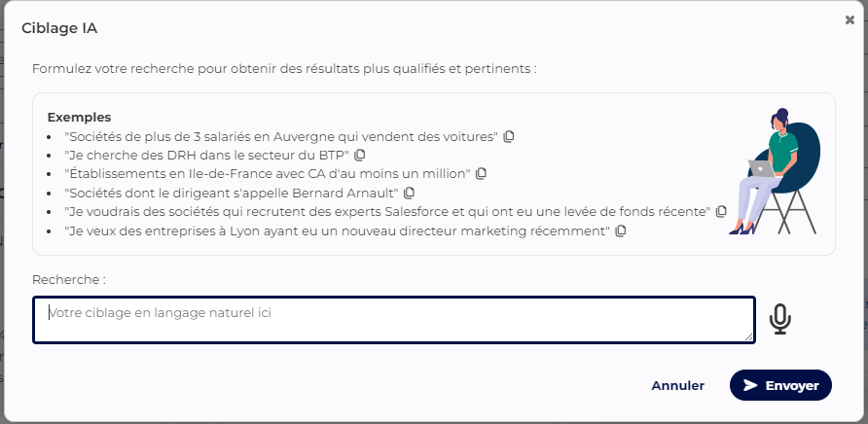This screenshot has height=424, width=868.
Task: Grab the search textarea resize handle
Action: (x=749, y=337)
